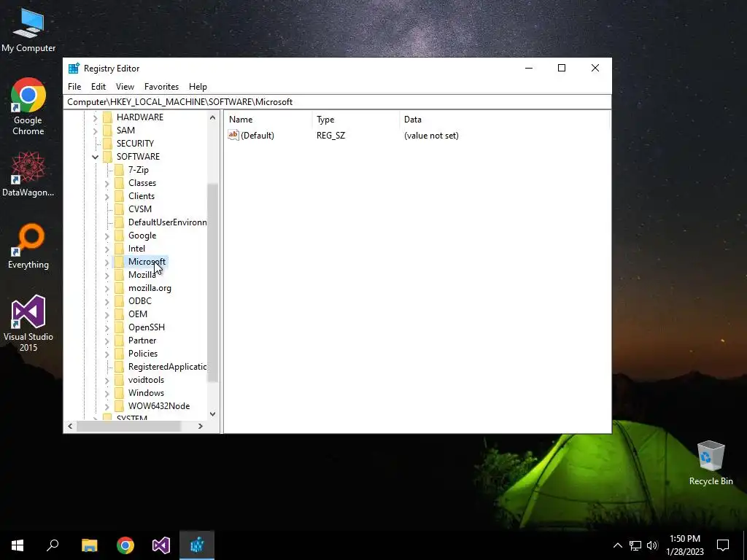Launch Visual Studio 2015 from desktop
Image resolution: width=747 pixels, height=560 pixels.
click(x=28, y=323)
